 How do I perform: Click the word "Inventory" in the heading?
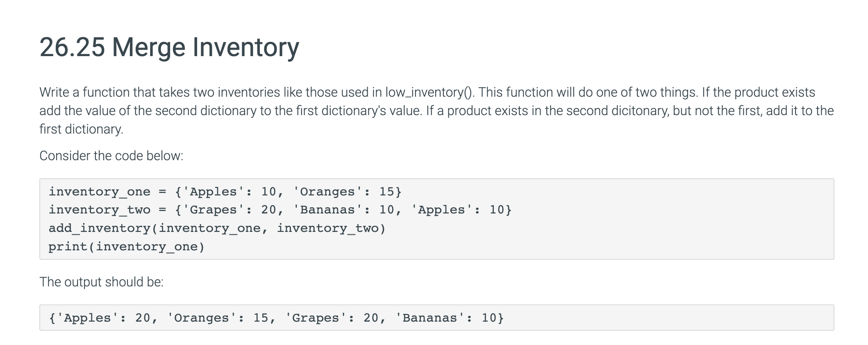[246, 47]
